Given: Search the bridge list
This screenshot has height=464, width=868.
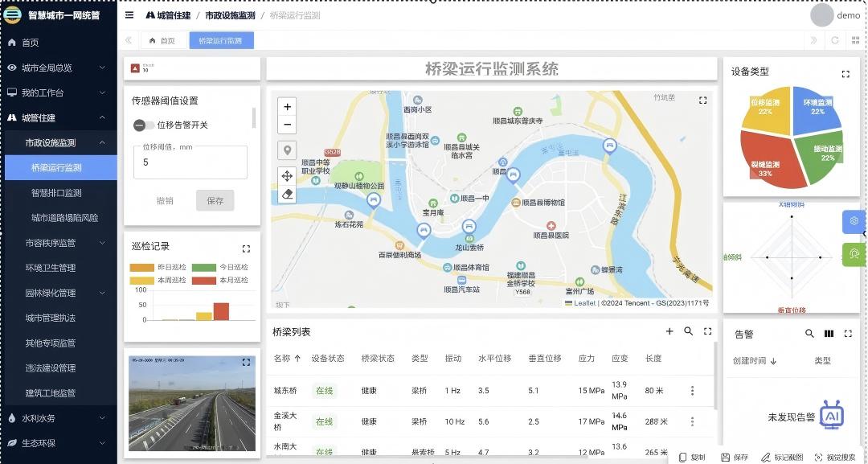Looking at the screenshot, I should click(x=689, y=331).
